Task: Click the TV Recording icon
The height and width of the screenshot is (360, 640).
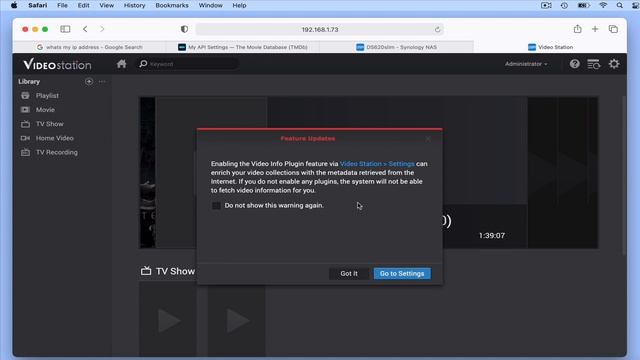Action: pos(25,152)
